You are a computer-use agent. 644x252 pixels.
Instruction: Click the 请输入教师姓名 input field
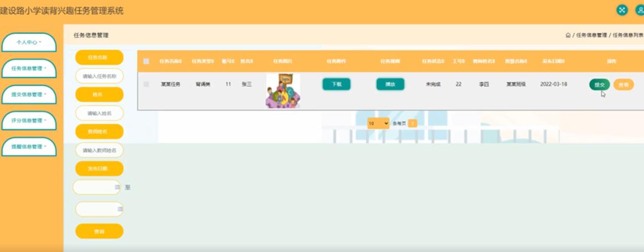coord(99,151)
